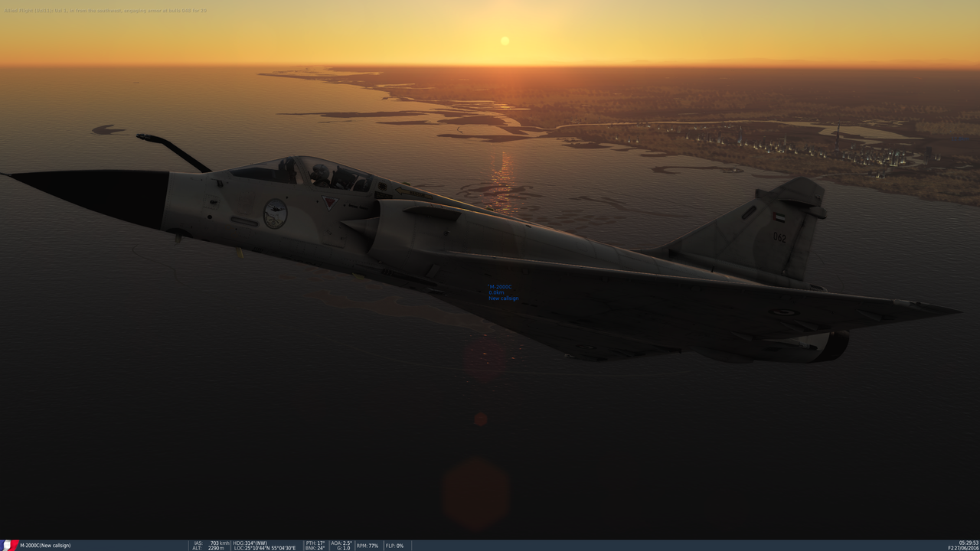The image size is (980, 551).
Task: Click the FLP 0% flaps readout
Action: 394,546
